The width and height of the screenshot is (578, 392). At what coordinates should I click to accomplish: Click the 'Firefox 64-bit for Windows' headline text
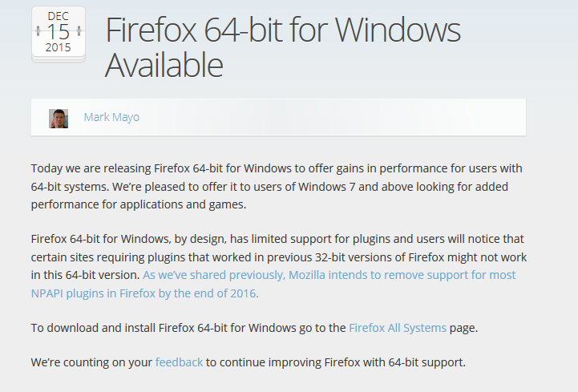click(x=283, y=30)
